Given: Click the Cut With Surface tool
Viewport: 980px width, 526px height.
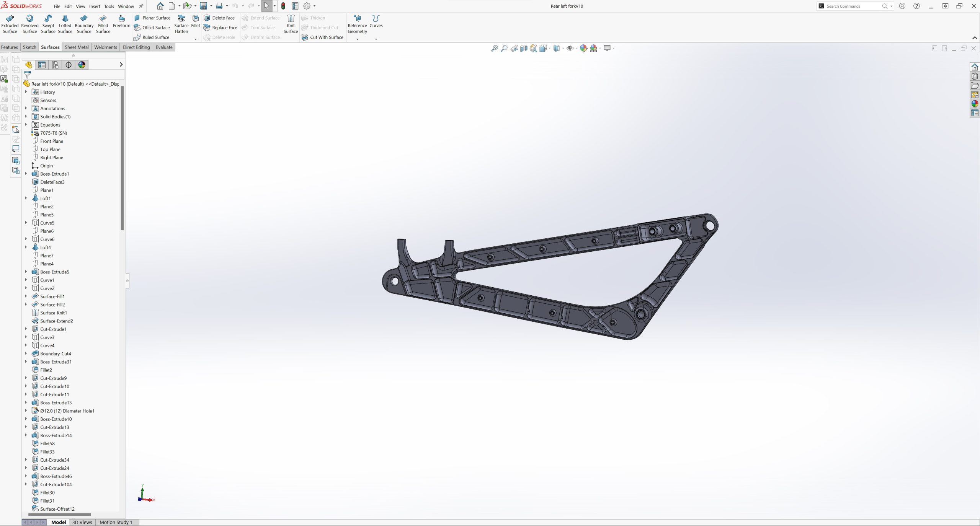Looking at the screenshot, I should coord(322,37).
